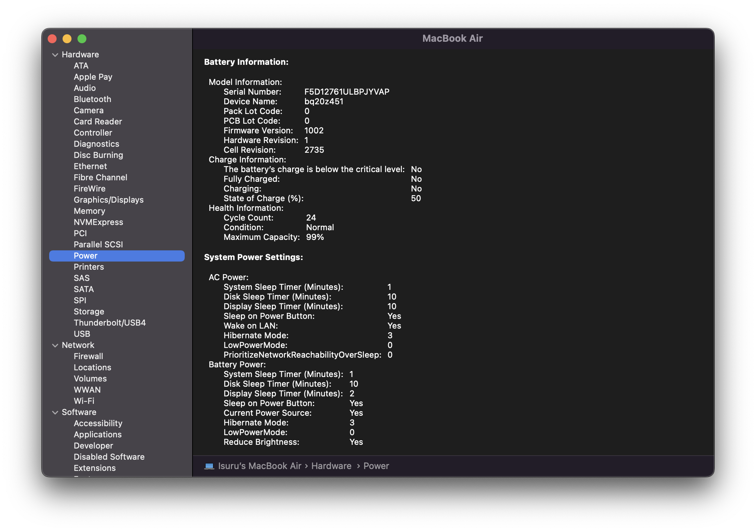Show the Storage information
The width and height of the screenshot is (756, 532).
pyautogui.click(x=89, y=311)
